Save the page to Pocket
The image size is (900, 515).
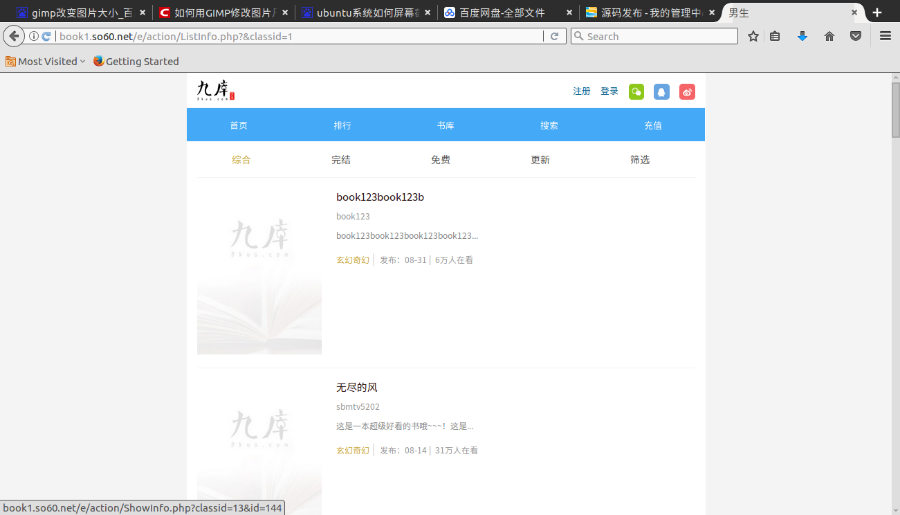tap(855, 36)
